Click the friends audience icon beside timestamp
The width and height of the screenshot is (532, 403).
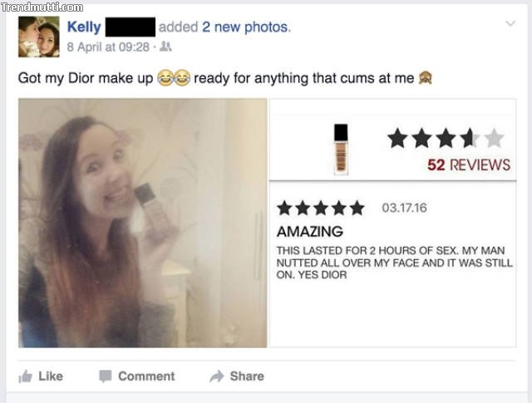click(x=165, y=47)
